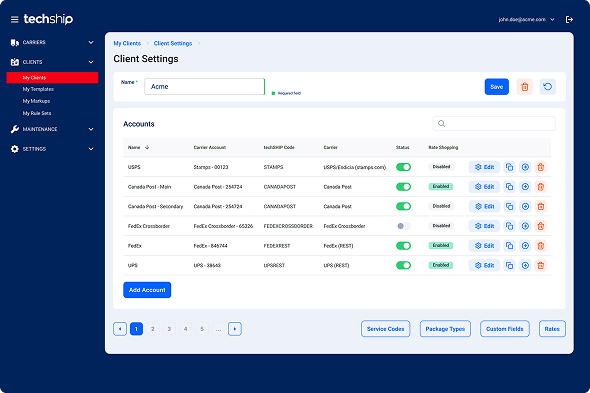The width and height of the screenshot is (590, 393).
Task: Open the hamburger menu beside techship logo
Action: (14, 20)
